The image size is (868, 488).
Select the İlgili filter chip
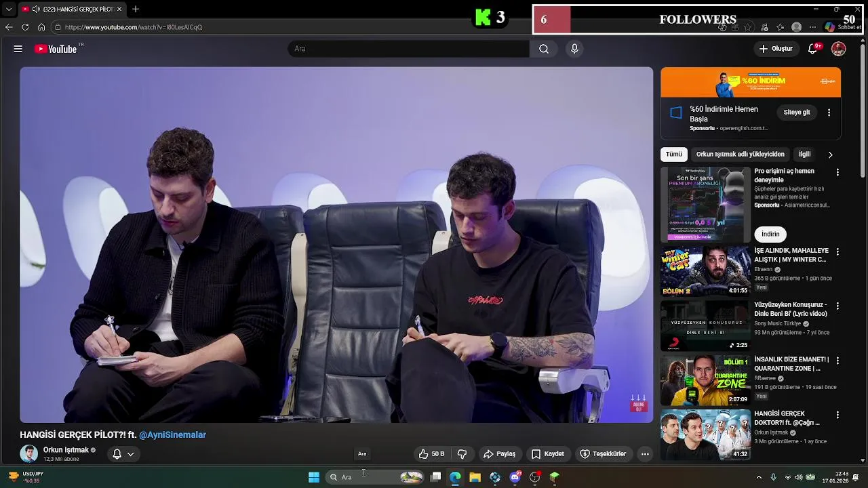(x=804, y=155)
